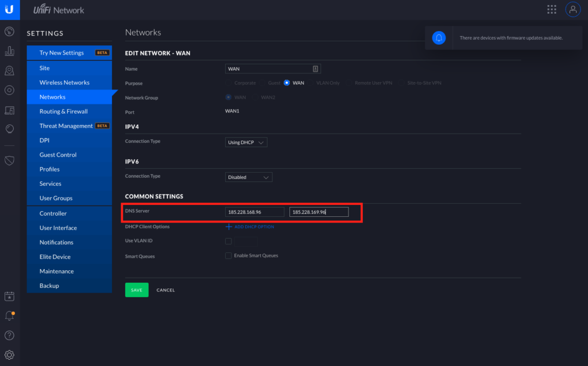Select the WAN purpose radio button
The height and width of the screenshot is (366, 588).
(x=287, y=83)
